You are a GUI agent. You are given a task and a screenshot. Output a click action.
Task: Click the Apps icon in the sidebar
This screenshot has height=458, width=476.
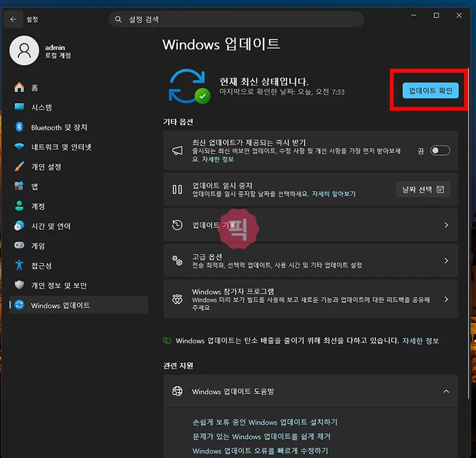pos(19,186)
